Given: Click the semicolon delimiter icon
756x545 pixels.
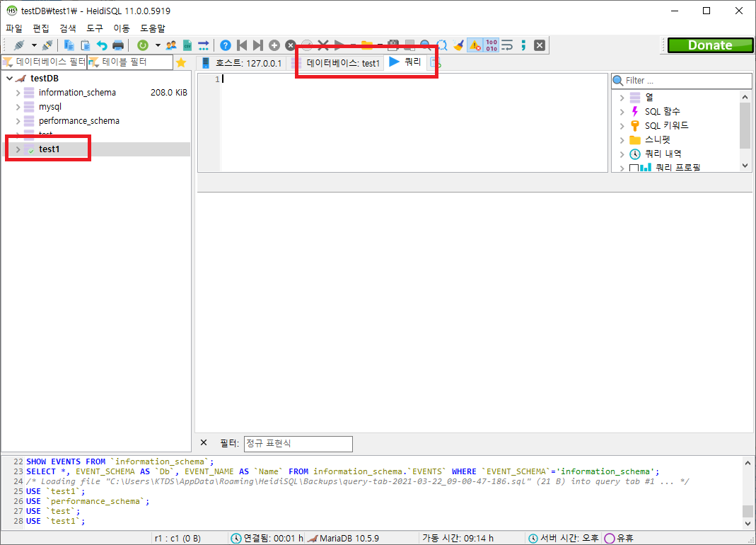Looking at the screenshot, I should point(523,45).
